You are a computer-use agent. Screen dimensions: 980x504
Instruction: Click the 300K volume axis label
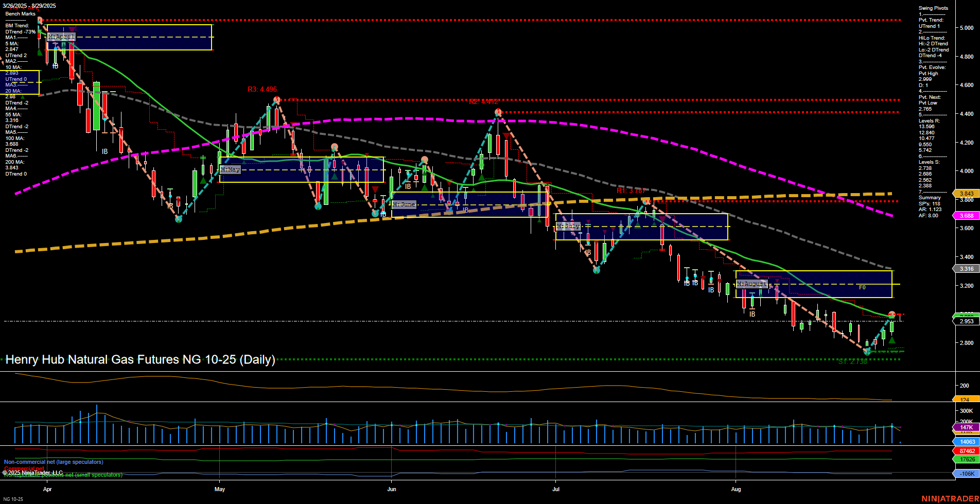click(966, 411)
